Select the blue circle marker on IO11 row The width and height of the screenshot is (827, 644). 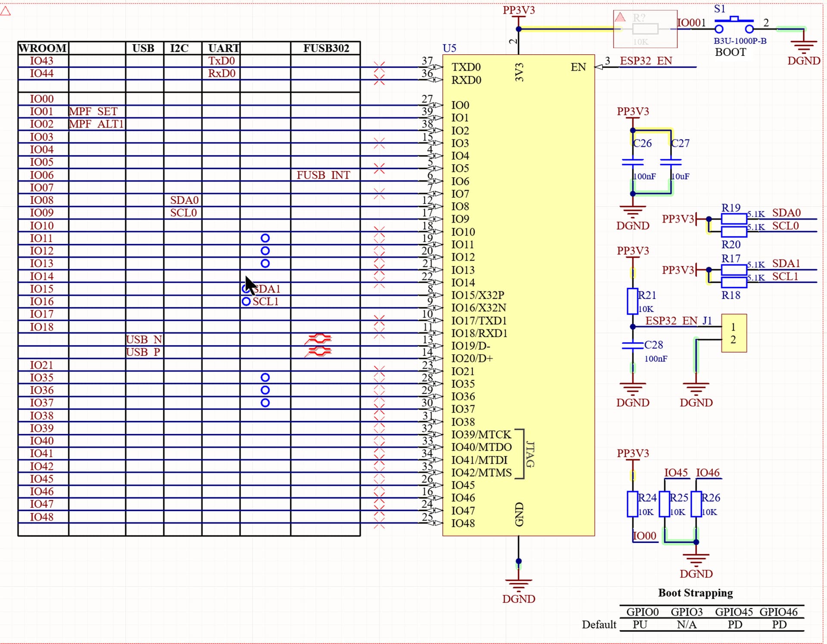pyautogui.click(x=265, y=238)
